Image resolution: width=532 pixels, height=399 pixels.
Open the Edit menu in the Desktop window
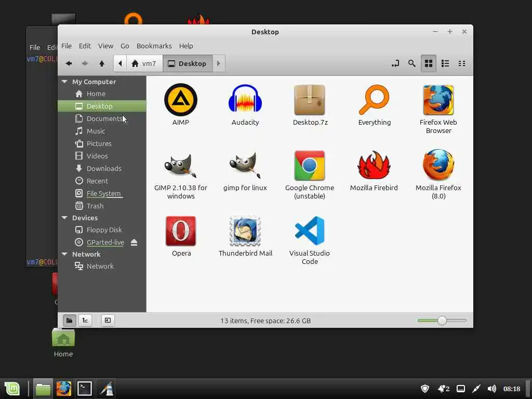(x=85, y=46)
